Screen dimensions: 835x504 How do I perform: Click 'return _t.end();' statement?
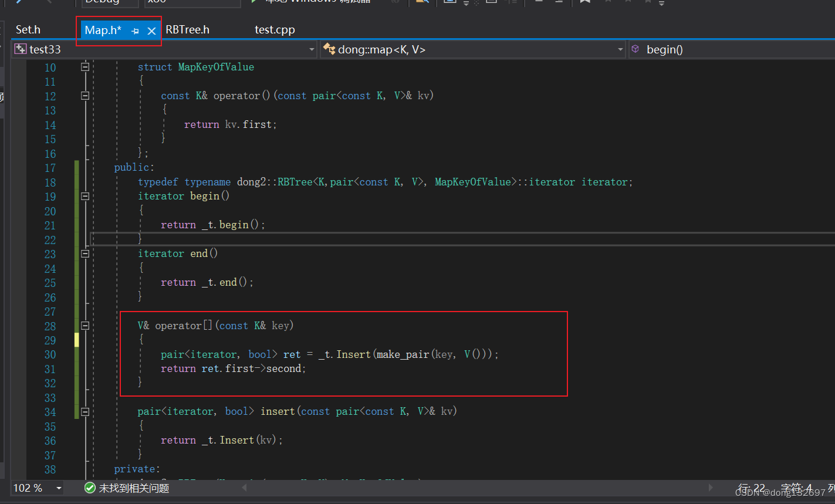tap(207, 282)
